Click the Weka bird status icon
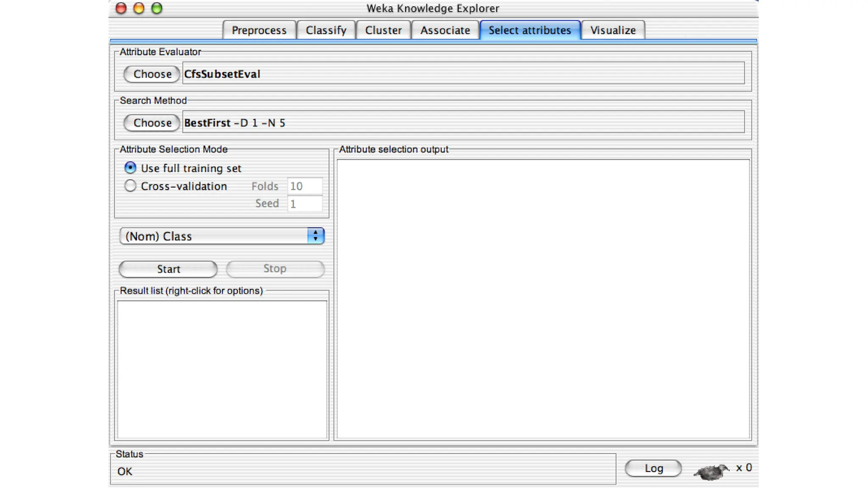The height and width of the screenshot is (488, 868). click(x=711, y=471)
